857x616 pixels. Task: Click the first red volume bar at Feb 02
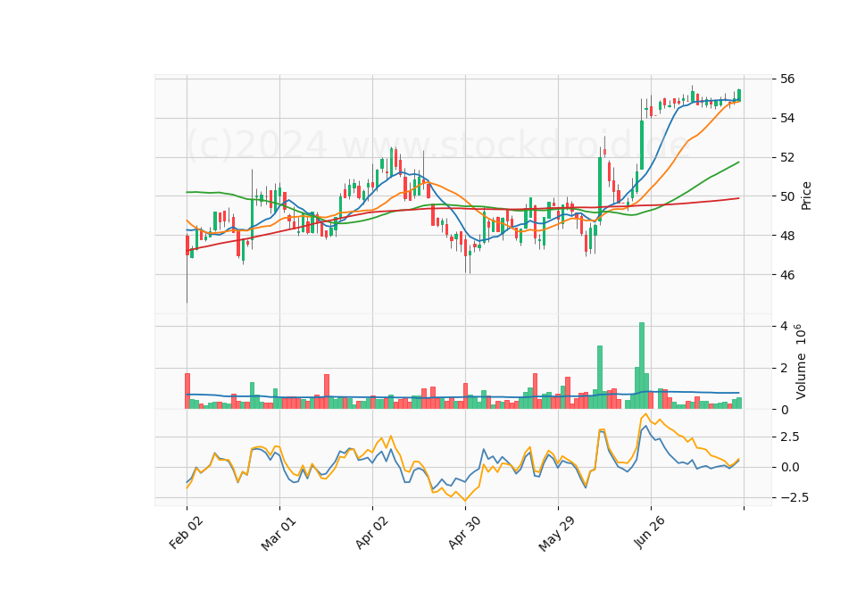[187, 391]
